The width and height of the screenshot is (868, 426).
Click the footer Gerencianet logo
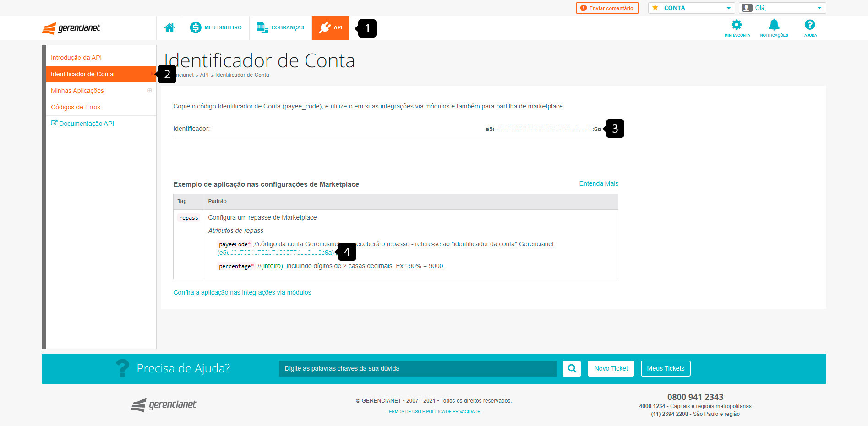tap(164, 404)
